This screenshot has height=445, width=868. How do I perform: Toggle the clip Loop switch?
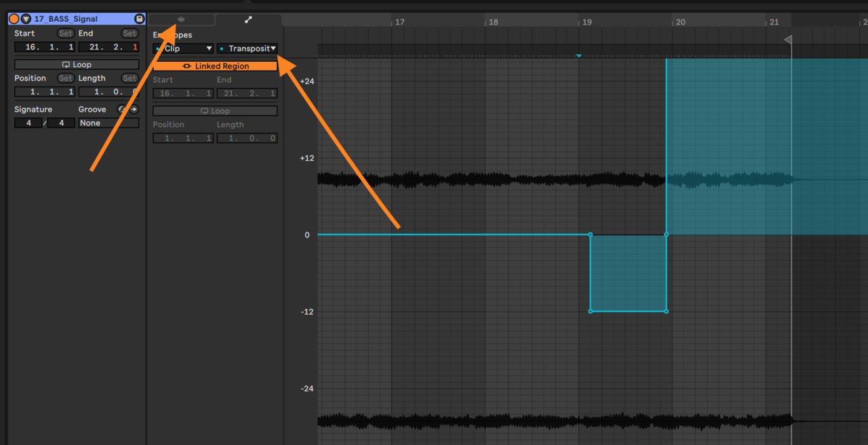[77, 64]
